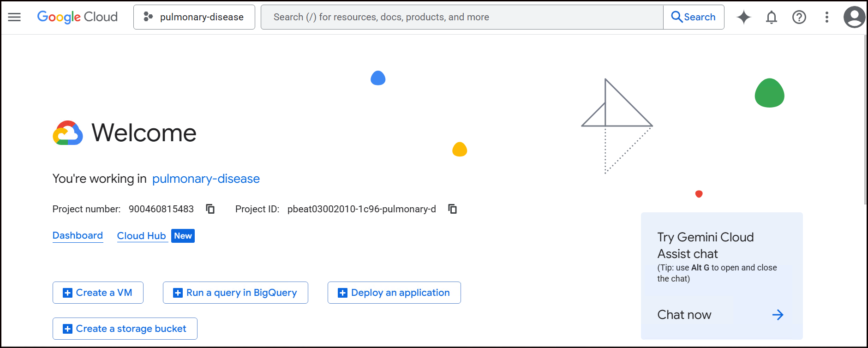868x348 pixels.
Task: Open the Dashboard link
Action: pyautogui.click(x=78, y=235)
